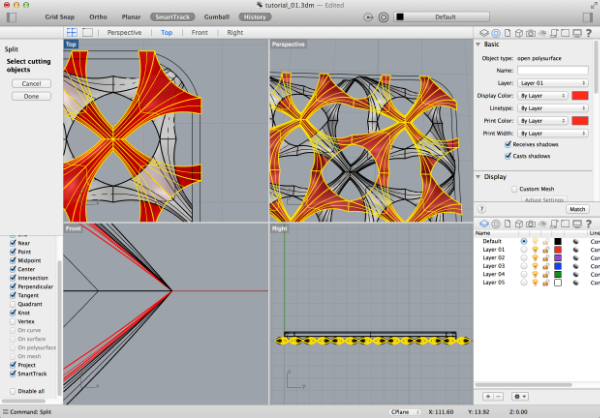The width and height of the screenshot is (600, 418).
Task: Click the Match button
Action: 577,209
